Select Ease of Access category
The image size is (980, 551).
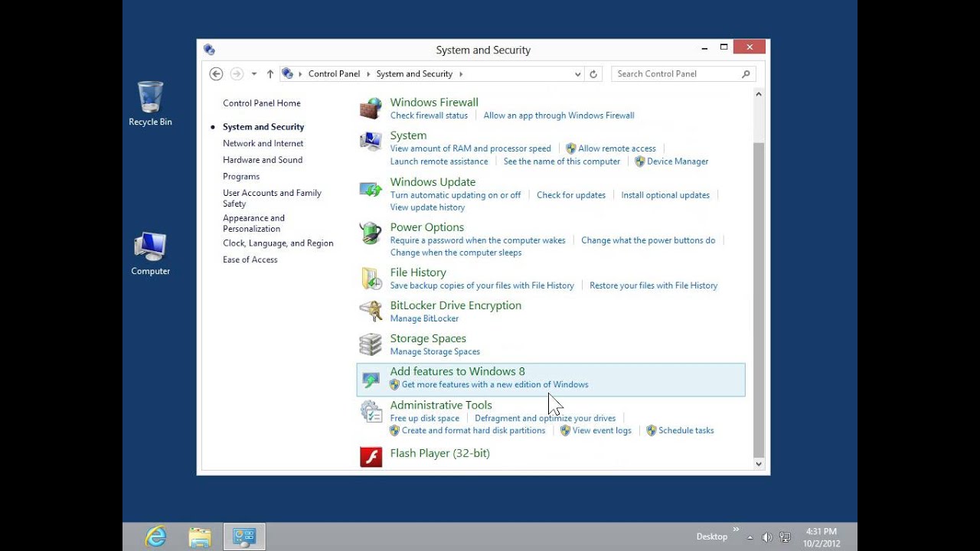[x=250, y=260]
